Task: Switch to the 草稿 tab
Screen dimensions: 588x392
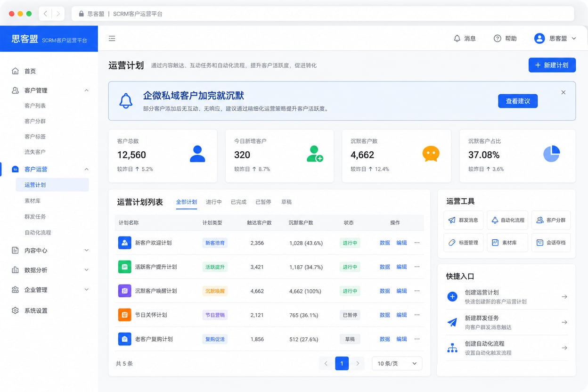Action: click(286, 202)
